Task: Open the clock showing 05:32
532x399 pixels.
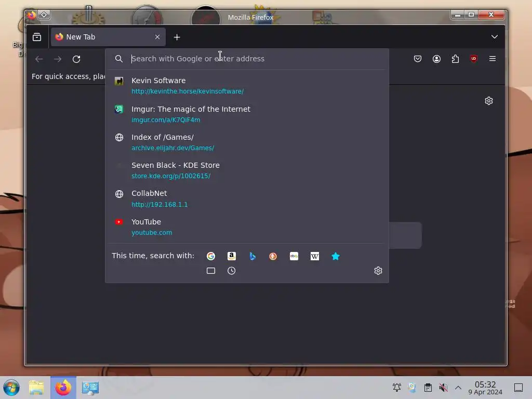Action: pos(485,388)
